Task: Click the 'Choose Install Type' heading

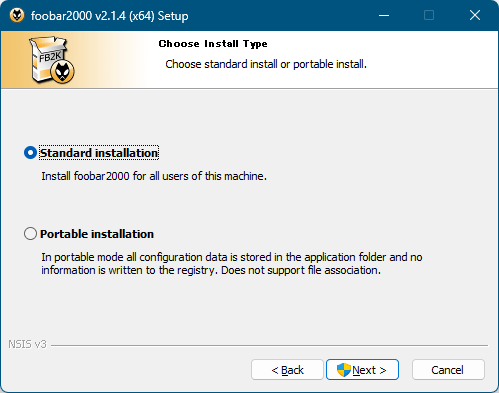Action: pyautogui.click(x=213, y=44)
